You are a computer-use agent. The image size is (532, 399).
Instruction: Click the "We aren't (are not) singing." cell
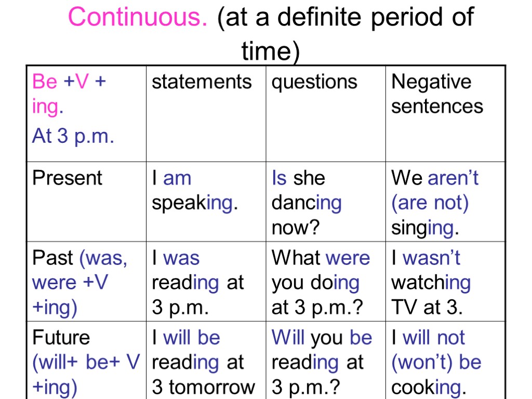point(435,202)
